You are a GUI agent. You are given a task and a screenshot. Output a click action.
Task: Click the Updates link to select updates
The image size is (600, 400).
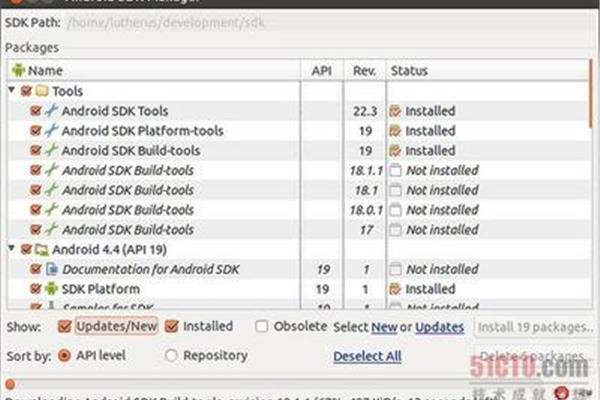[440, 327]
